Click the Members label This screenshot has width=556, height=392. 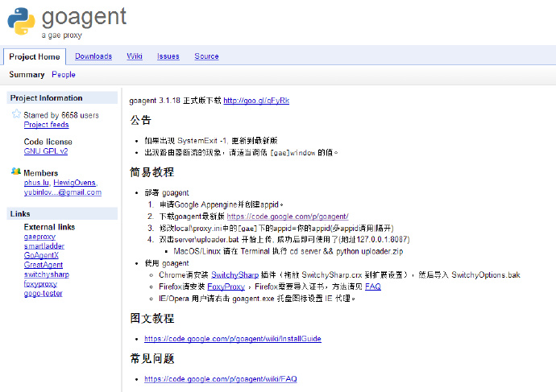coord(41,173)
